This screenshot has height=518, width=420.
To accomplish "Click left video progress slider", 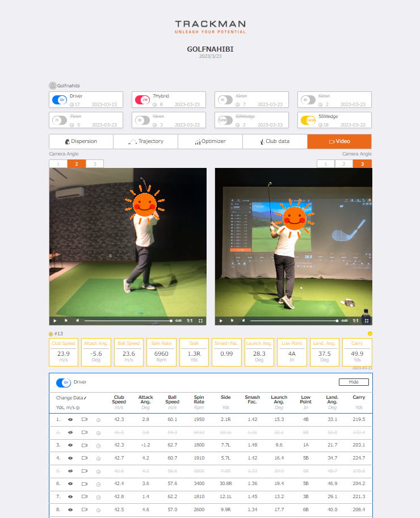I will click(128, 321).
